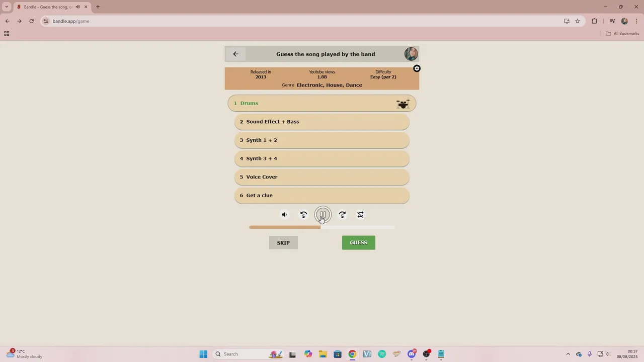Open the apps grid in the bookmarks bar

pyautogui.click(x=7, y=34)
